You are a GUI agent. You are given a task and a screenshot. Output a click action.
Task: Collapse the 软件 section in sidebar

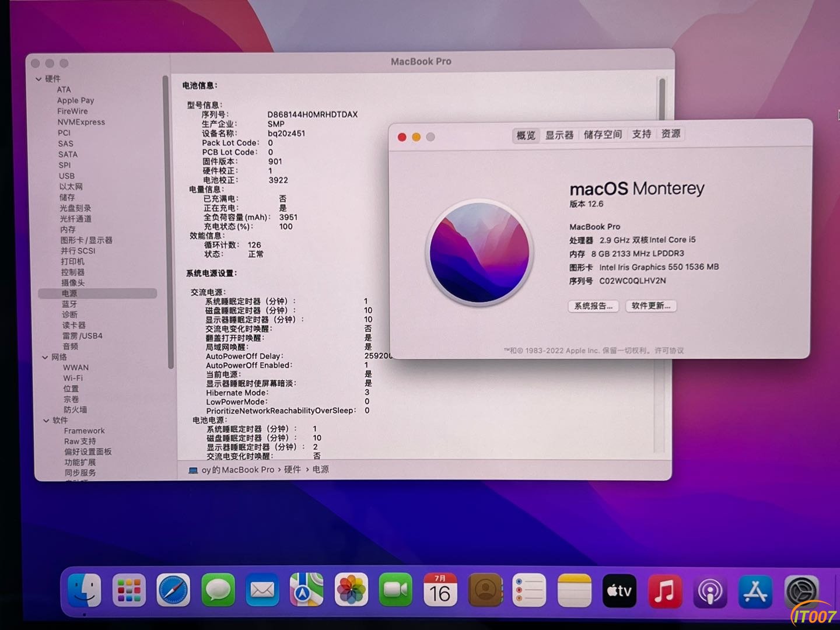(46, 420)
